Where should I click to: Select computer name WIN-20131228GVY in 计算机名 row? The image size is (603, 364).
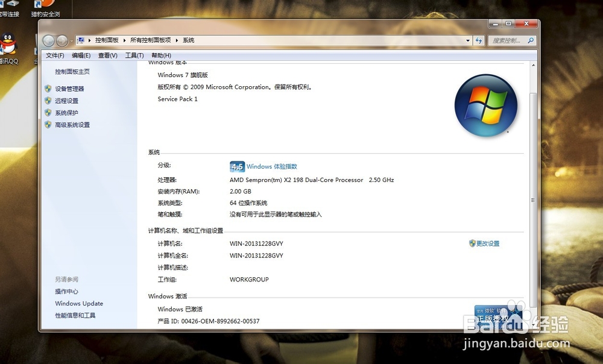coord(256,243)
